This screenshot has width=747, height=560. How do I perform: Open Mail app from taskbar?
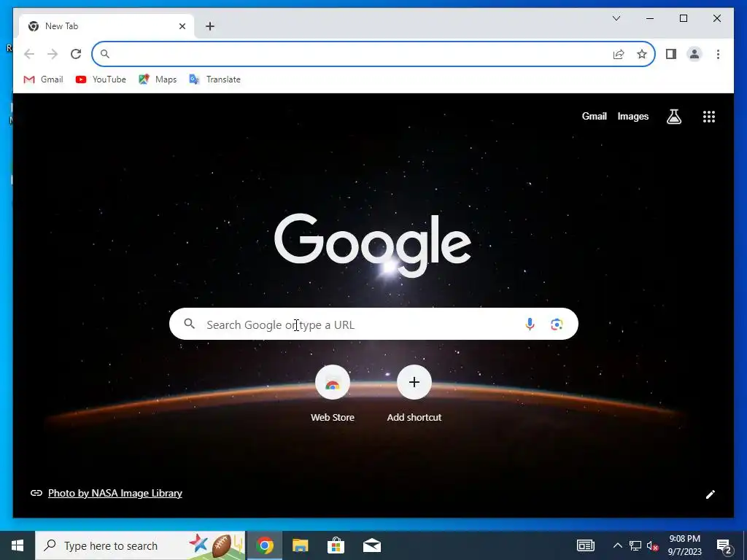[371, 545]
